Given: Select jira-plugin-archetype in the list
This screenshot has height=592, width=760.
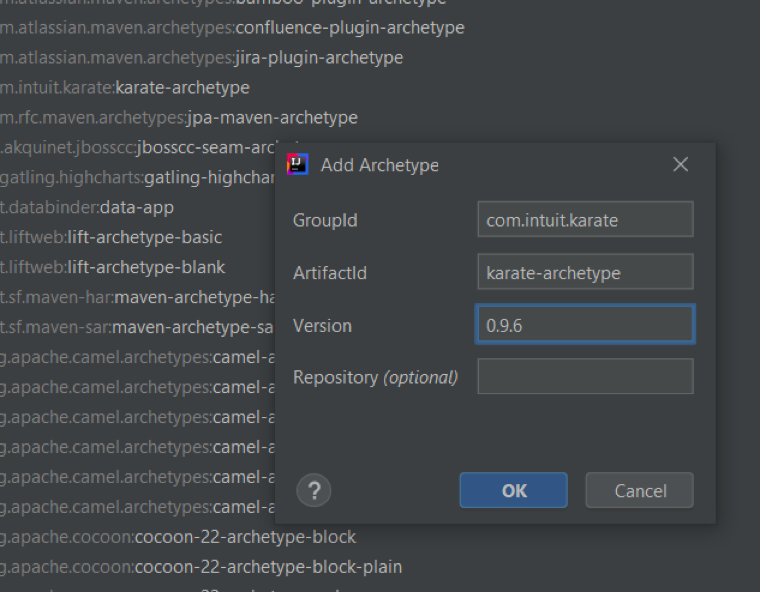Looking at the screenshot, I should coord(201,58).
